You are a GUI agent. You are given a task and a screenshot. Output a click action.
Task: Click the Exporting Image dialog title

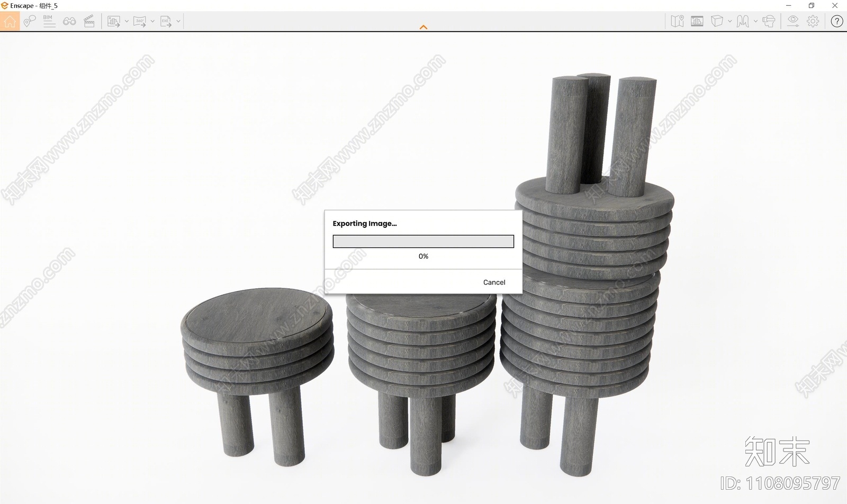point(365,224)
